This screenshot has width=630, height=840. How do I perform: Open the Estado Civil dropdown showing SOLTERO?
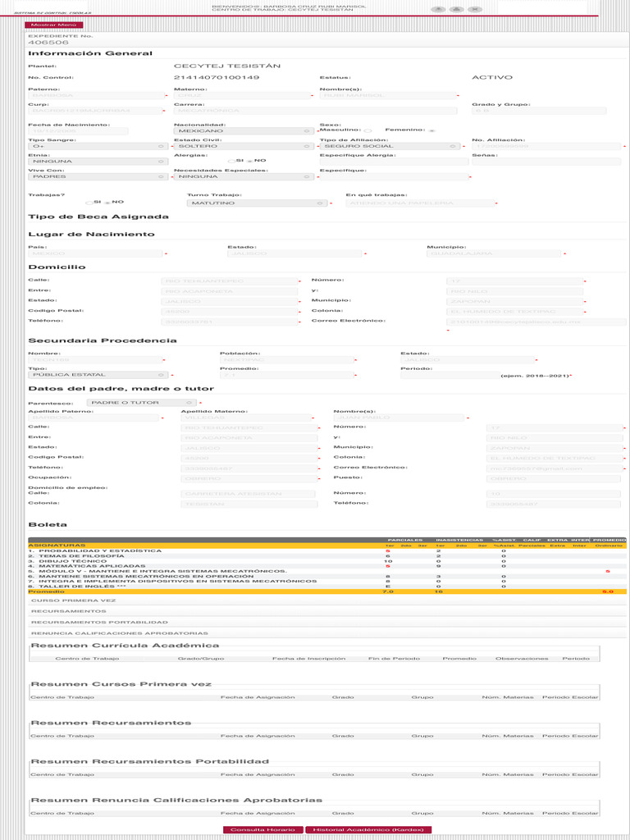click(x=244, y=146)
